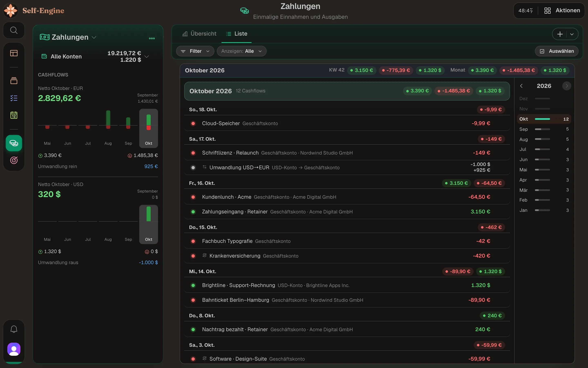Open the target goals icon in sidebar
Image resolution: width=588 pixels, height=368 pixels.
pos(14,160)
